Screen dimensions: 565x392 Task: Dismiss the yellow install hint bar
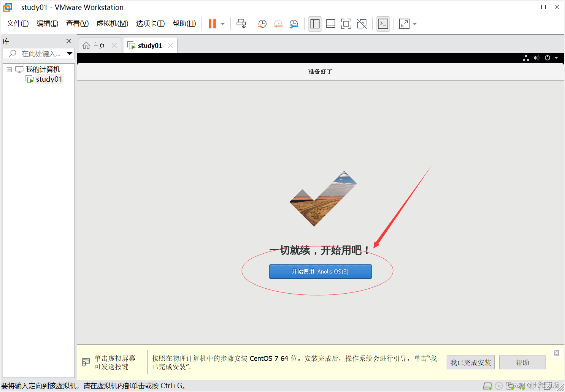pos(557,353)
